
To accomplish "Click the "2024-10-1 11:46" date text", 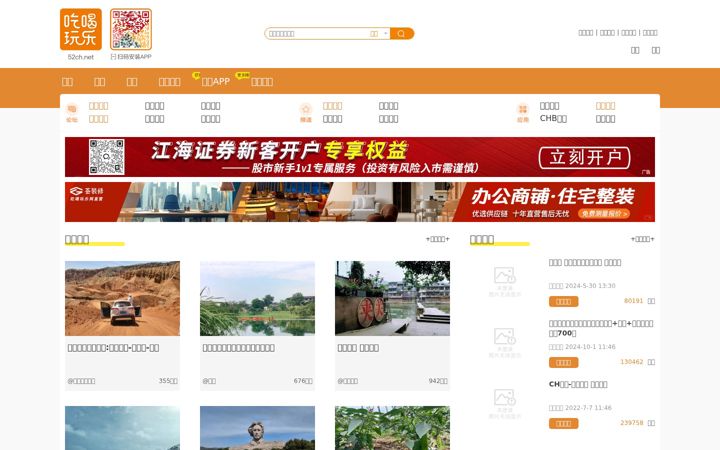I will click(x=590, y=347).
